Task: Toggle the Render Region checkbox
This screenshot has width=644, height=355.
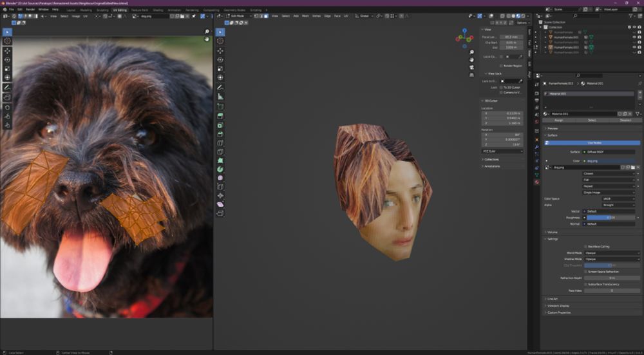Action: pyautogui.click(x=500, y=66)
